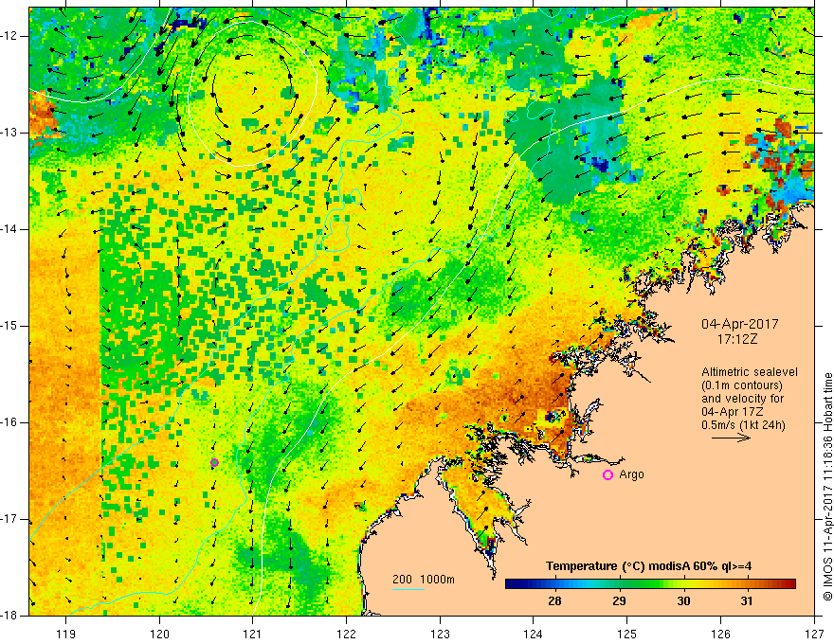Image resolution: width=834 pixels, height=644 pixels.
Task: Click the colorbar label '31'
Action: 747,601
